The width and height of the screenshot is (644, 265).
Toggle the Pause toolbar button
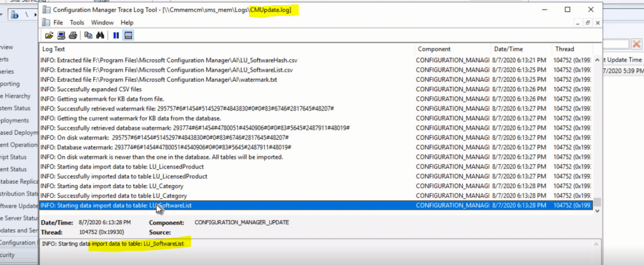116,35
